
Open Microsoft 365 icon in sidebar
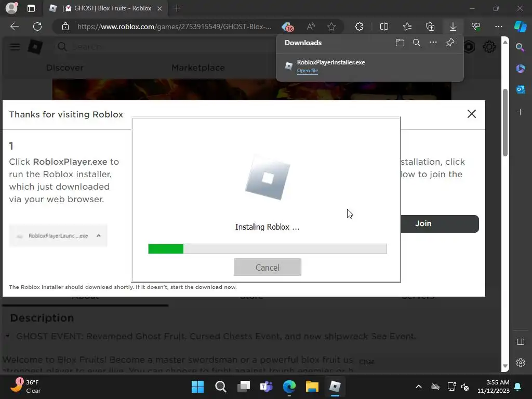point(520,69)
